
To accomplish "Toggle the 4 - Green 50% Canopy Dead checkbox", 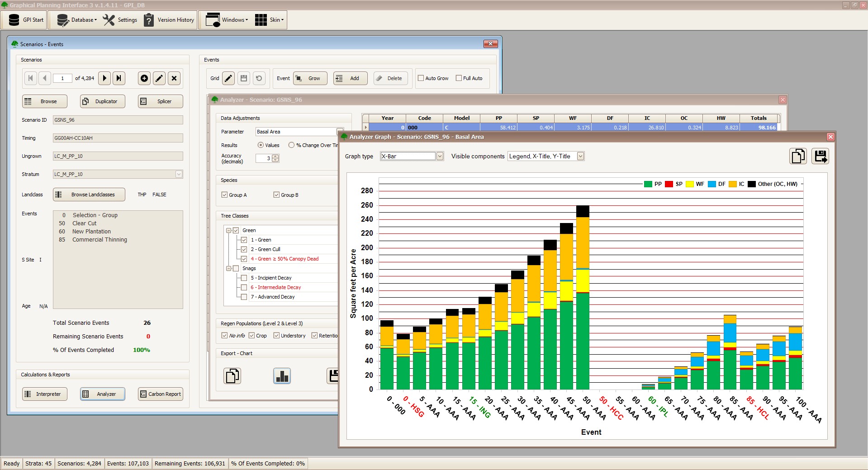I will 244,259.
